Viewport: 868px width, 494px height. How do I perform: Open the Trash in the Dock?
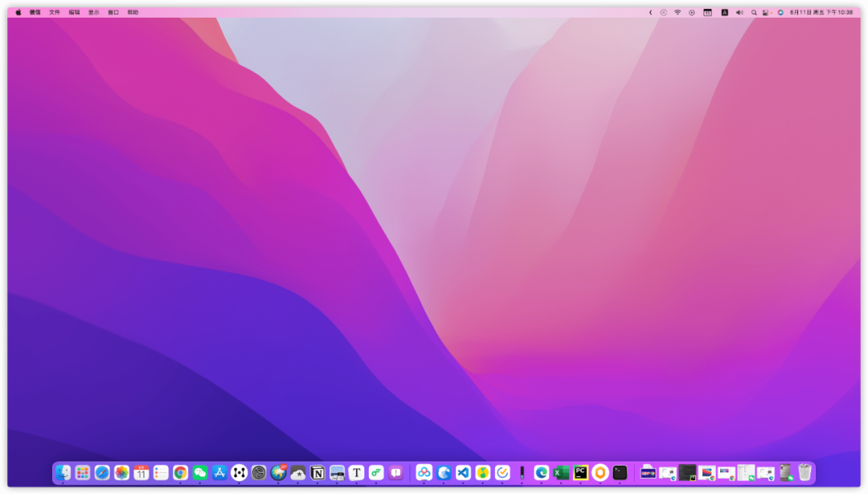coord(805,472)
